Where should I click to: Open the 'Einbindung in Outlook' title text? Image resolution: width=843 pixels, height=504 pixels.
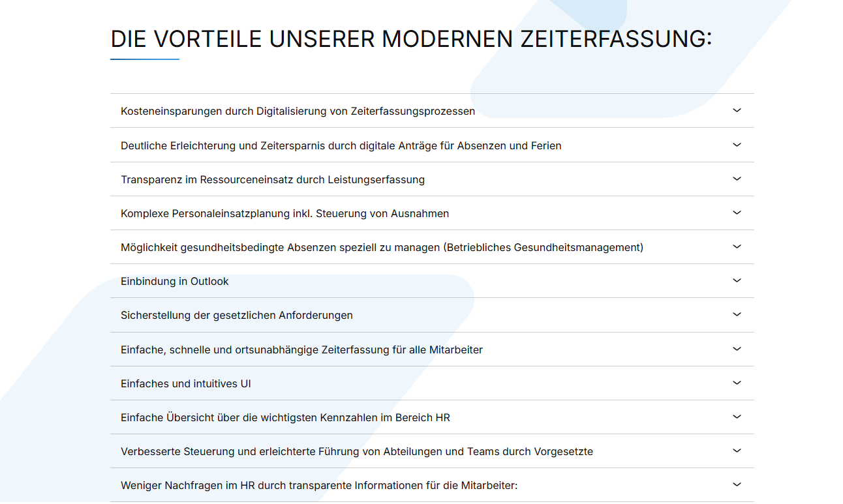[175, 282]
